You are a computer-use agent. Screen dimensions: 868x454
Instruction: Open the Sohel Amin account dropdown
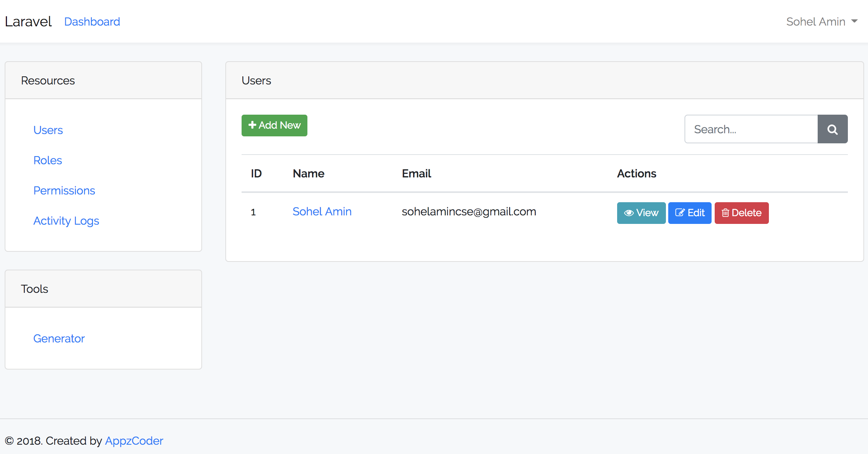coord(822,22)
